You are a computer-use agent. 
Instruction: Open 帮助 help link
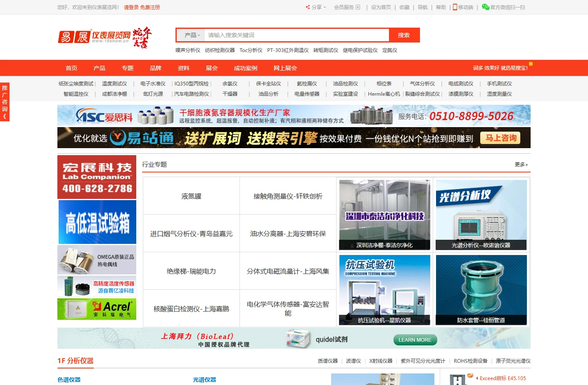point(441,7)
